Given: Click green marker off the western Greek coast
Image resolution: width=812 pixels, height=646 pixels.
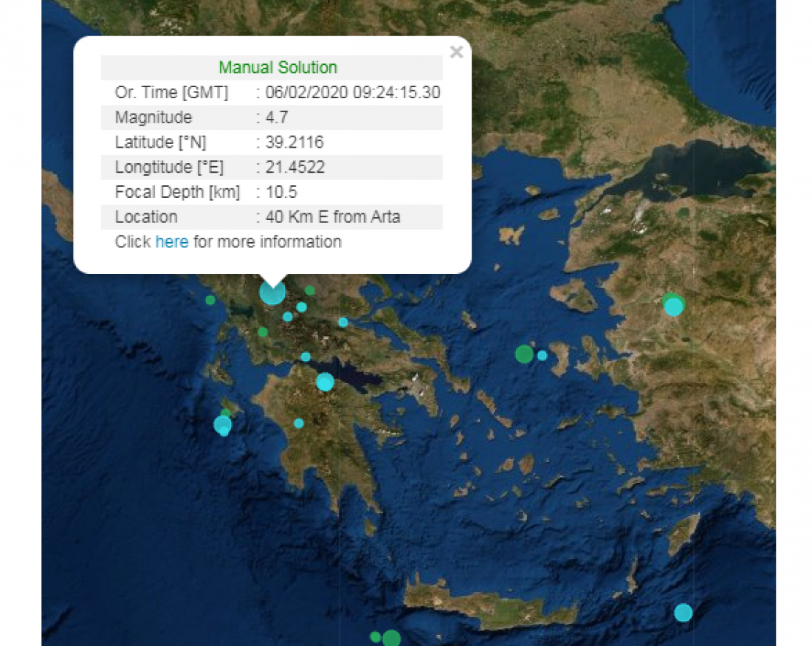Looking at the screenshot, I should [x=210, y=300].
